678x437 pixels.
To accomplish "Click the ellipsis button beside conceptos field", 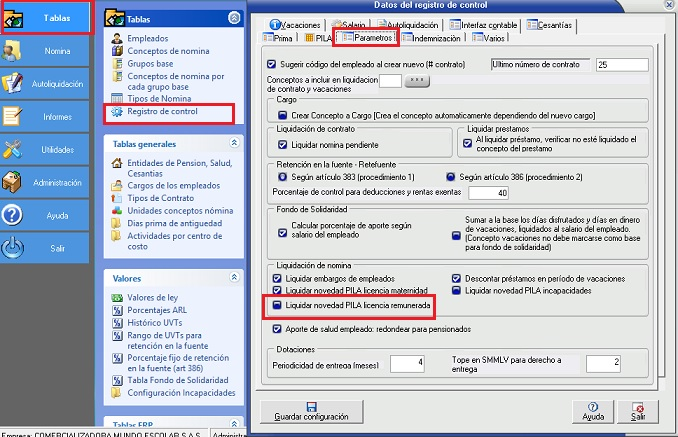I will click(x=416, y=81).
